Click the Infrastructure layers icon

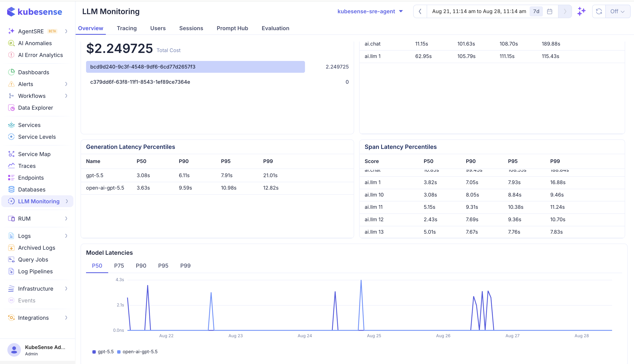tap(11, 289)
